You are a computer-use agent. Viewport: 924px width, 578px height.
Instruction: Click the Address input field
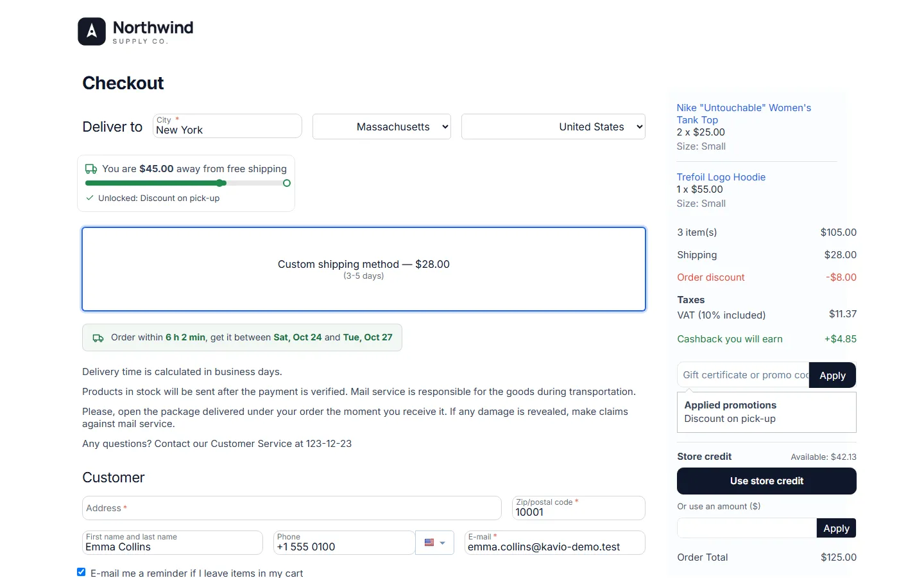tap(292, 508)
